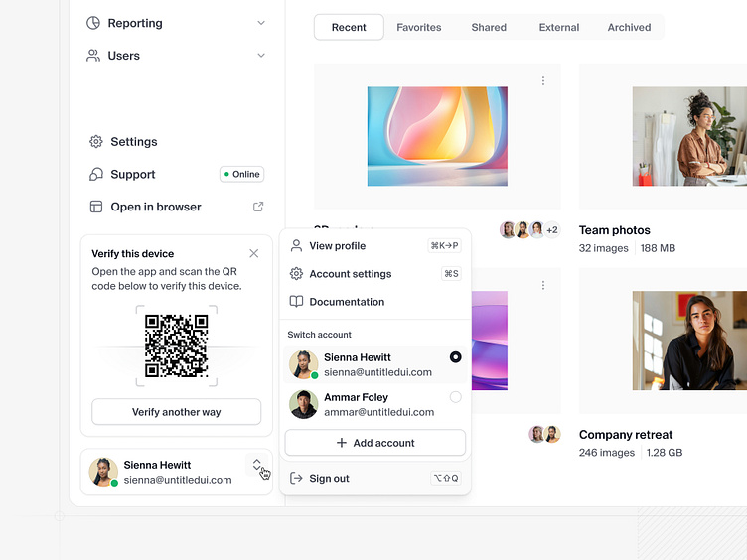Open the colorful abstract image thumbnail
The width and height of the screenshot is (747, 560).
coord(437,136)
